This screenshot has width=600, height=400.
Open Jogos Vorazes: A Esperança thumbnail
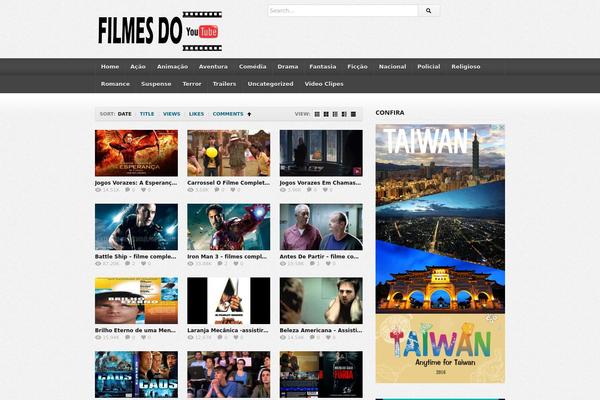(136, 153)
